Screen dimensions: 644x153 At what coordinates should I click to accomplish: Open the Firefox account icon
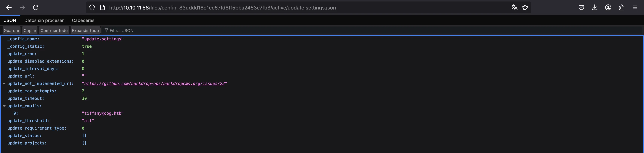608,8
